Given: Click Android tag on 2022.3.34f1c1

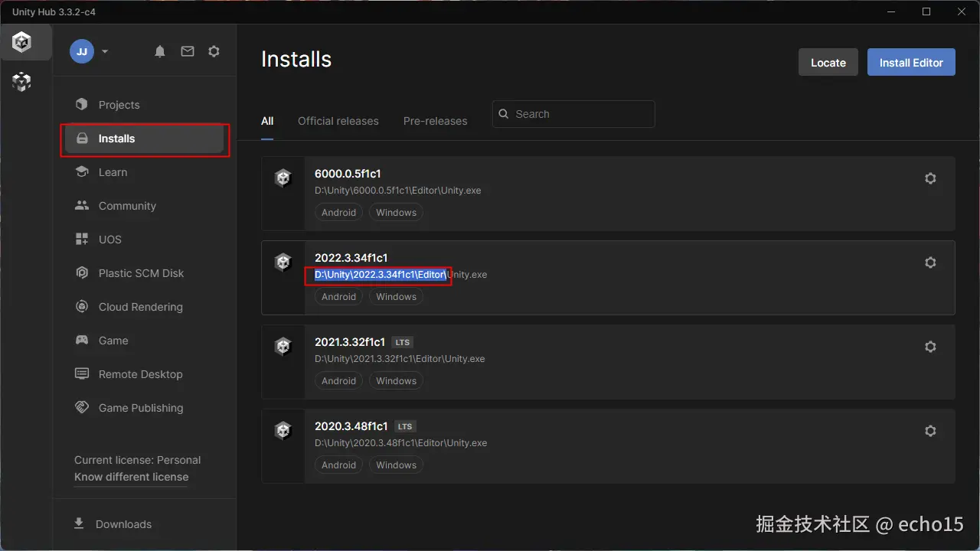Looking at the screenshot, I should pyautogui.click(x=338, y=297).
